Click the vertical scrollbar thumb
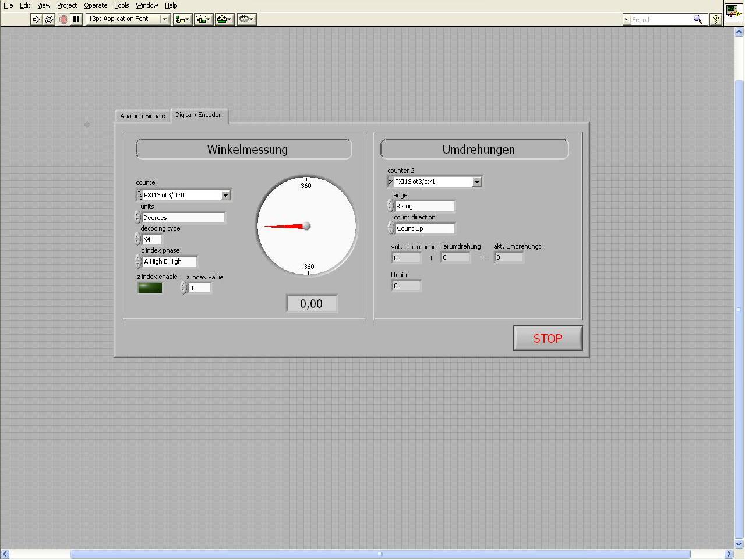Viewport: 745px width, 560px height. coord(739,309)
